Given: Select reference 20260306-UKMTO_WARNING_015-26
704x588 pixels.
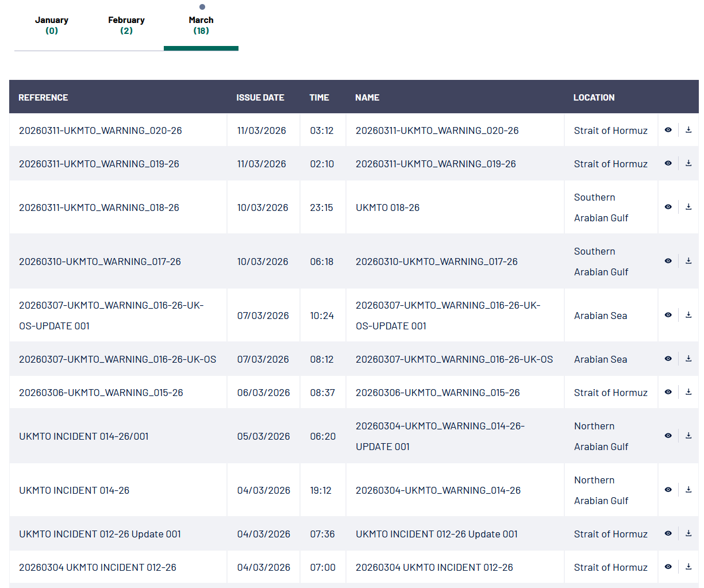Looking at the screenshot, I should coord(101,393).
